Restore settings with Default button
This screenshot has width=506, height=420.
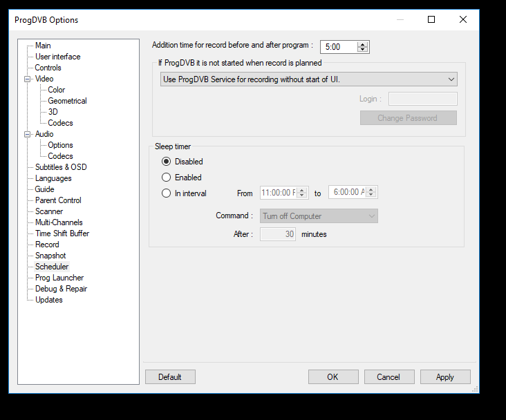pos(170,376)
